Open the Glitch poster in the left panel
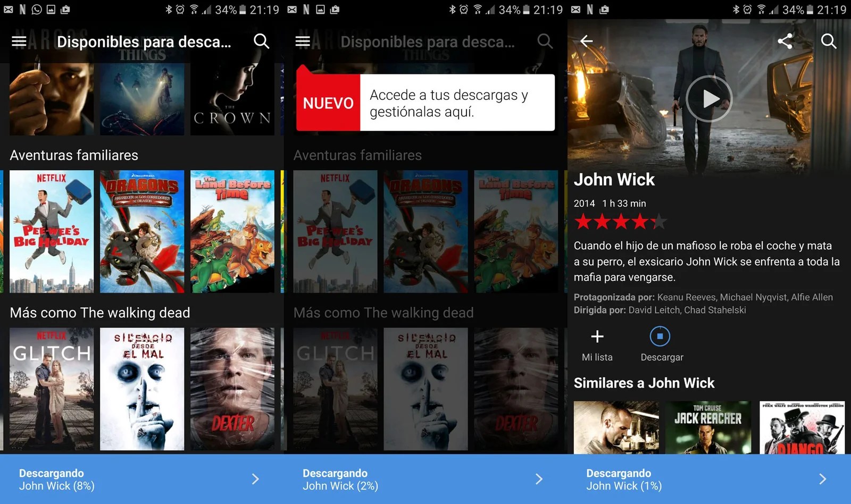This screenshot has height=504, width=851. point(52,389)
